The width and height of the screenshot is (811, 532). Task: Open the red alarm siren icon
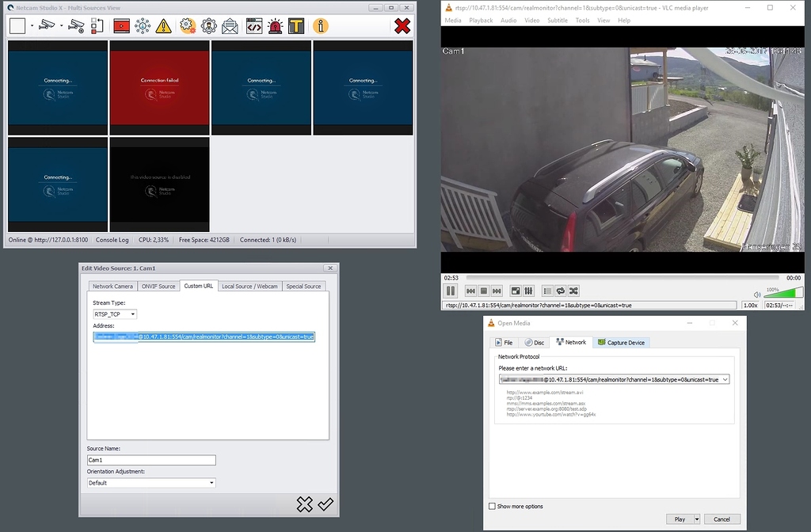pyautogui.click(x=275, y=26)
